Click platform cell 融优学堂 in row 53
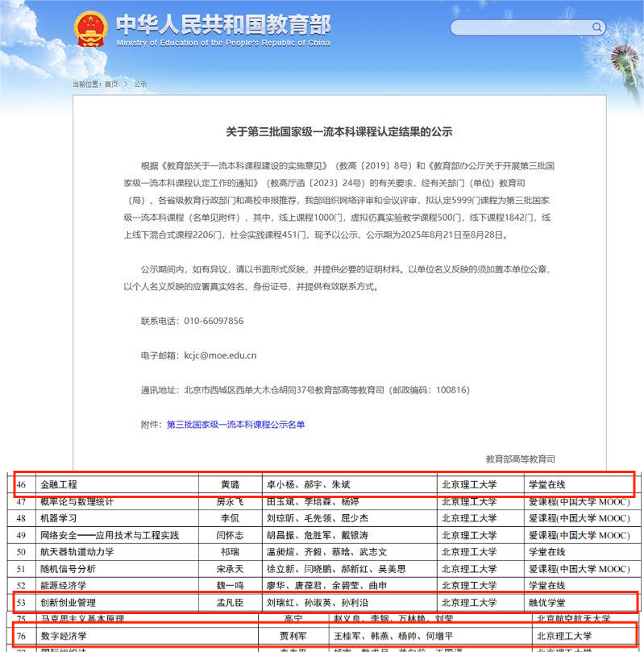This screenshot has width=644, height=652. pos(546,603)
